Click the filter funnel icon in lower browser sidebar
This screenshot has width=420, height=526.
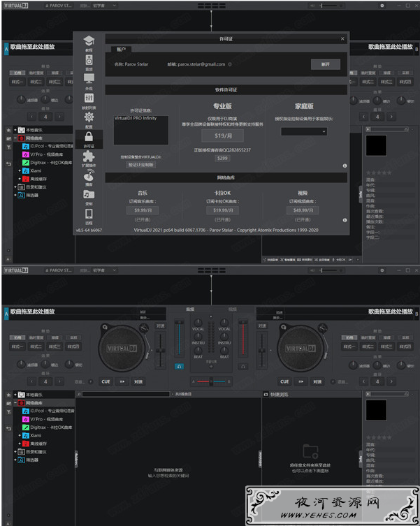tap(8, 412)
